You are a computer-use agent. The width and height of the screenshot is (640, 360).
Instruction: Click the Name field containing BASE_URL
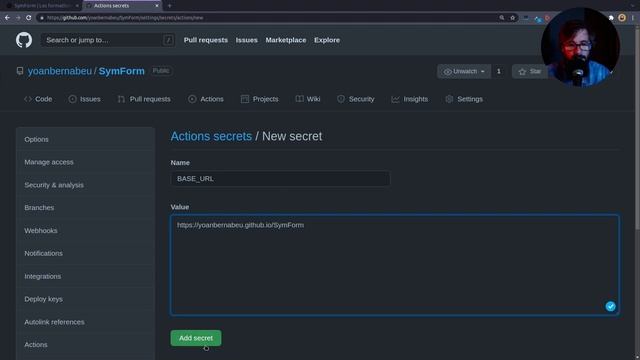pyautogui.click(x=280, y=179)
